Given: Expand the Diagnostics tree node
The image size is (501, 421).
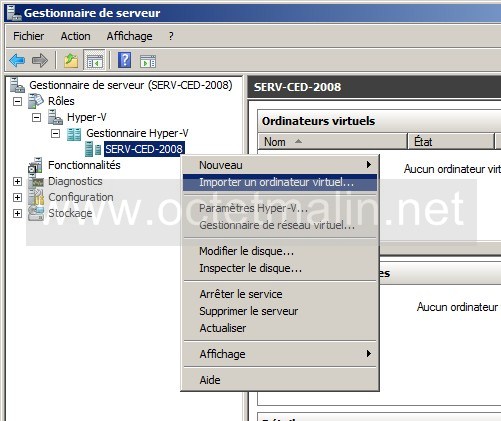Looking at the screenshot, I should click(x=17, y=181).
